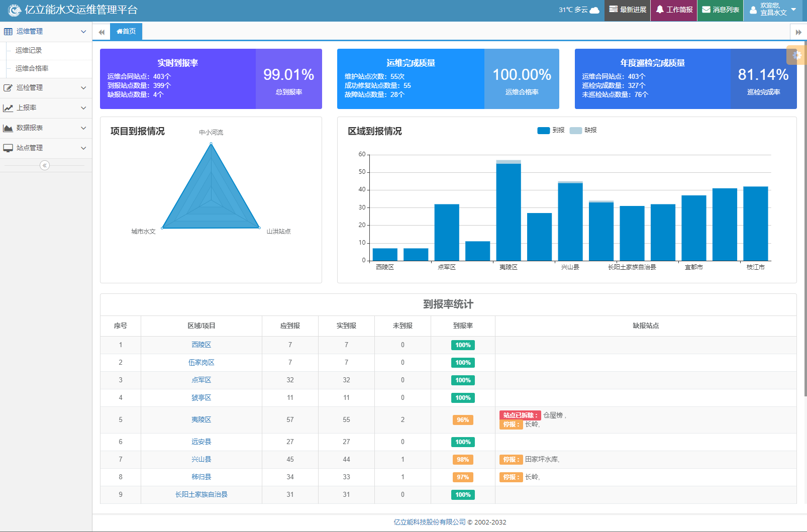This screenshot has height=532, width=807.
Task: Expand the 巡检管理 sidebar menu
Action: click(45, 87)
